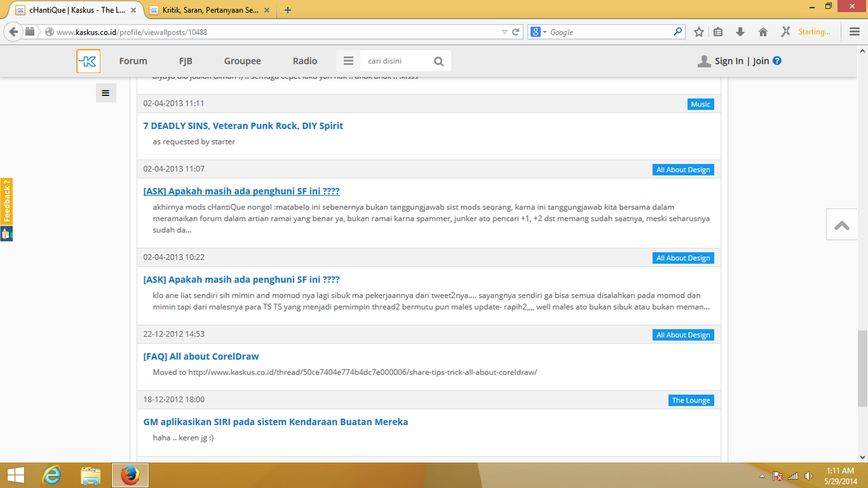Go back with Firefox back arrow
The height and width of the screenshot is (488, 868).
pyautogui.click(x=13, y=32)
